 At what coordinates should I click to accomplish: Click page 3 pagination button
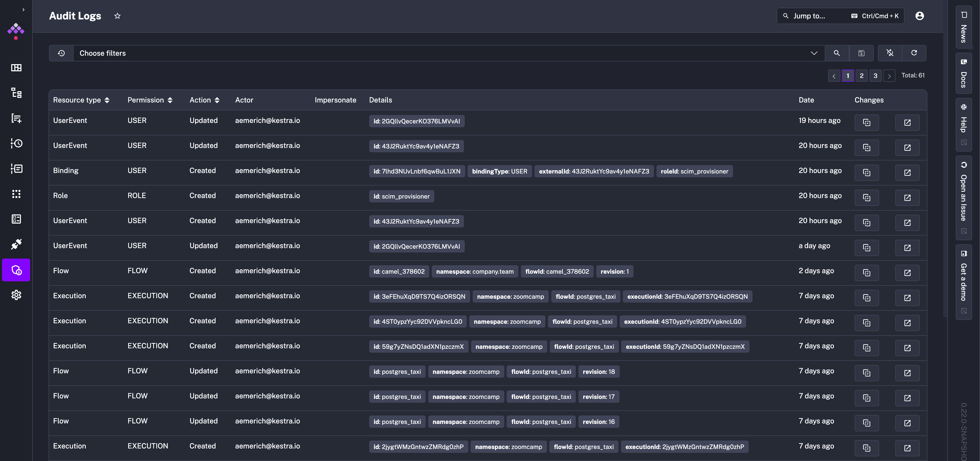click(875, 75)
